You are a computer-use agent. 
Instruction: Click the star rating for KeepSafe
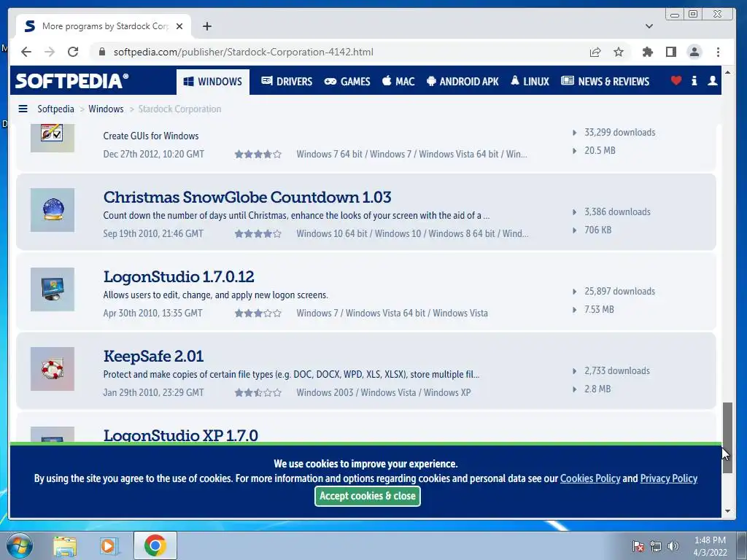pyautogui.click(x=258, y=393)
